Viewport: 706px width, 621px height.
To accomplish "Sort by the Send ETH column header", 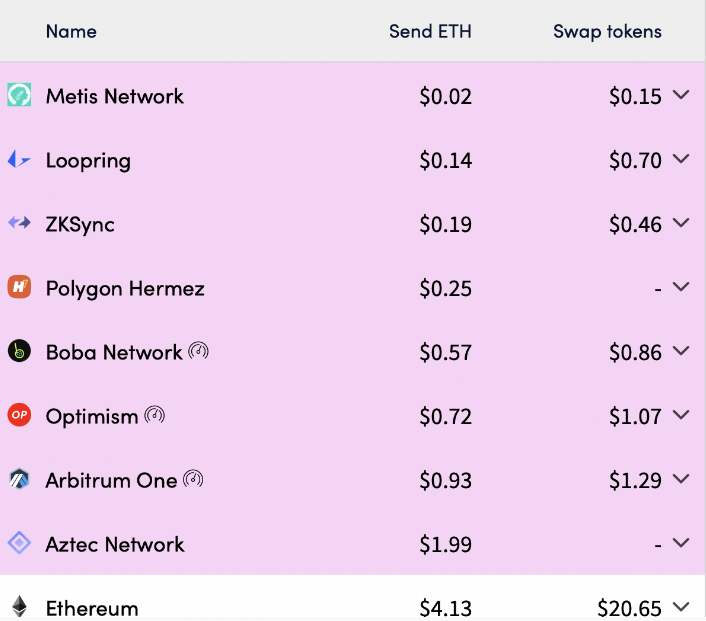I will (x=430, y=32).
